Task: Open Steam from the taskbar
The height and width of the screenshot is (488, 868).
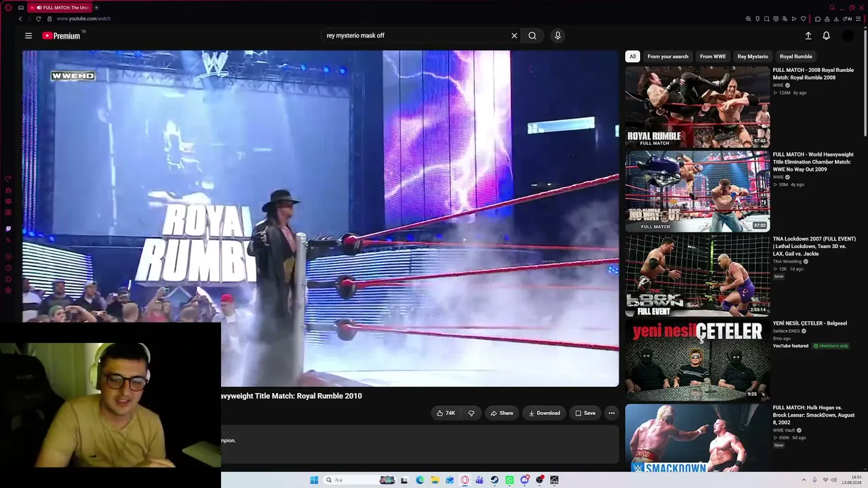Action: click(494, 480)
